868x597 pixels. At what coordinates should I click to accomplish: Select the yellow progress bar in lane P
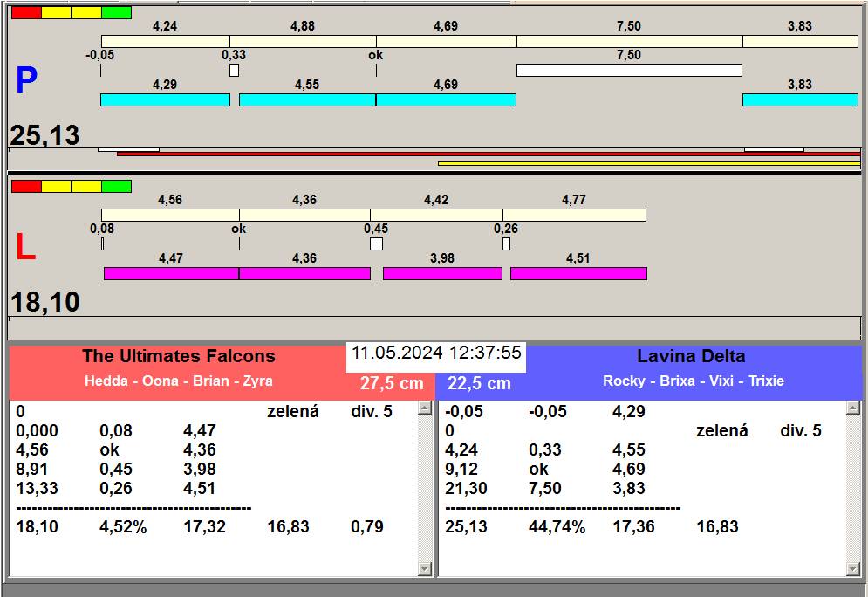tap(649, 163)
